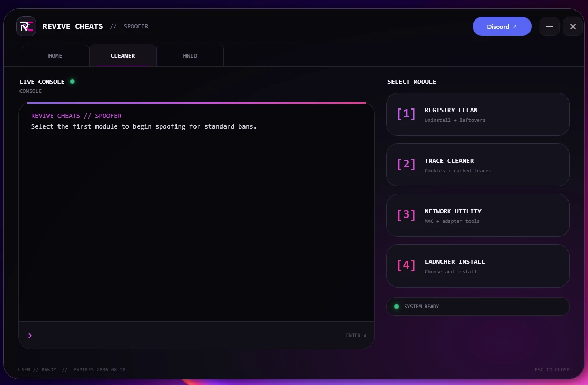Click the 'REVIVE CHEATS' title text
This screenshot has height=385, width=588.
[x=73, y=27]
